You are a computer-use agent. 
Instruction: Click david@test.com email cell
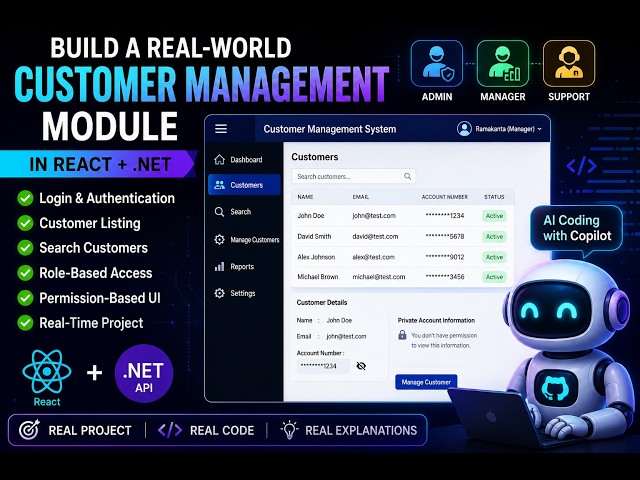376,236
